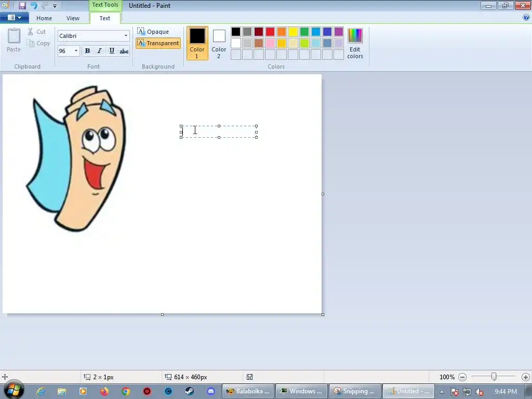This screenshot has height=399, width=532.
Task: Click the Copy button
Action: (x=38, y=44)
